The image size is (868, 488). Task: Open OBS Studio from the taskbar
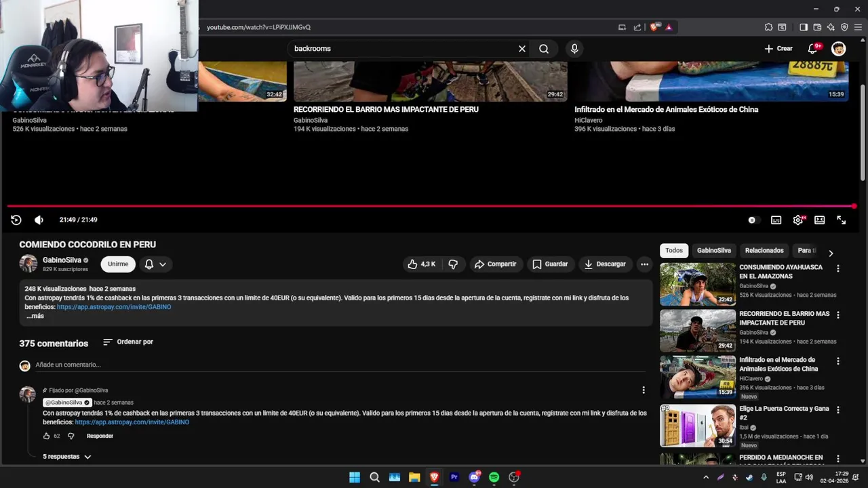pyautogui.click(x=514, y=477)
